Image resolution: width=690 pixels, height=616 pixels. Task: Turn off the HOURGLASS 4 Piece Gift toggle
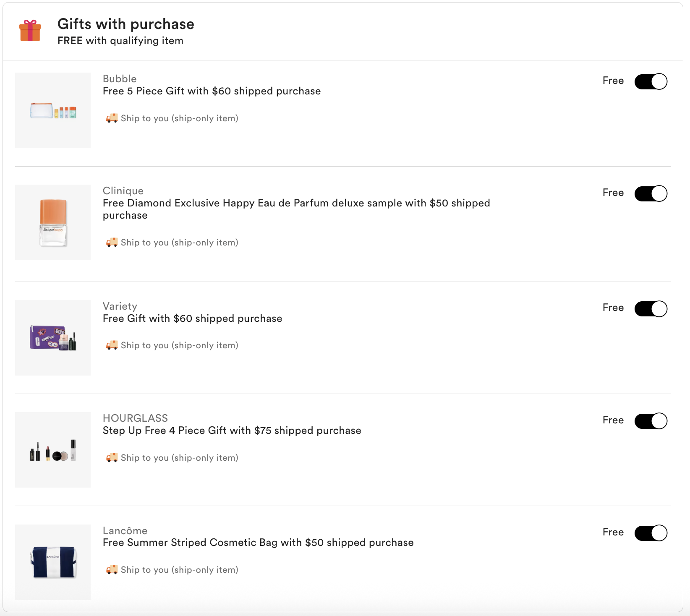click(651, 421)
